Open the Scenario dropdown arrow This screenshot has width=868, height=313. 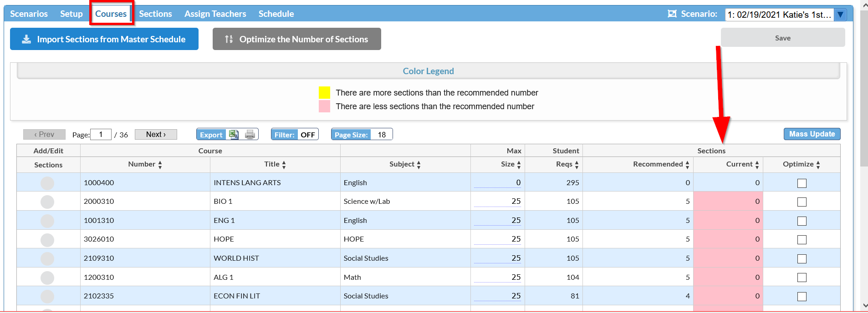pos(840,15)
